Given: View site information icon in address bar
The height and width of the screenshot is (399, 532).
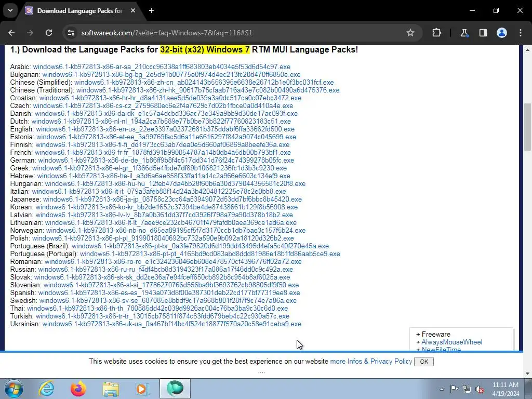Looking at the screenshot, I should (x=71, y=33).
